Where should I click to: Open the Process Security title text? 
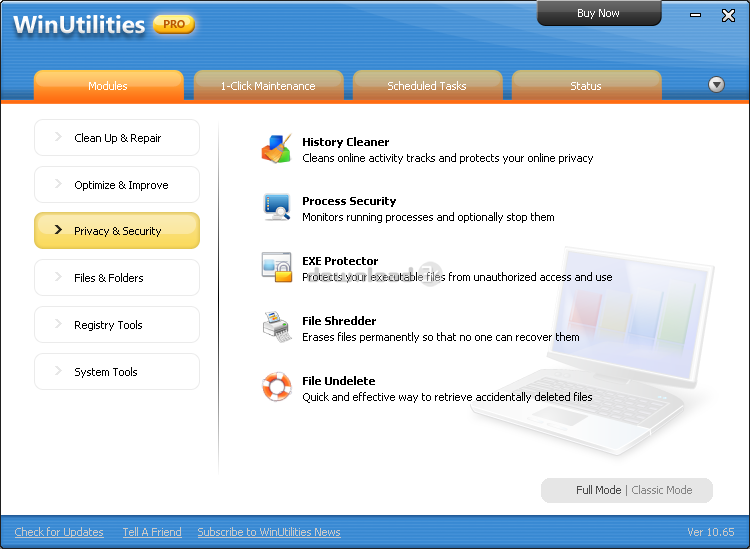349,201
